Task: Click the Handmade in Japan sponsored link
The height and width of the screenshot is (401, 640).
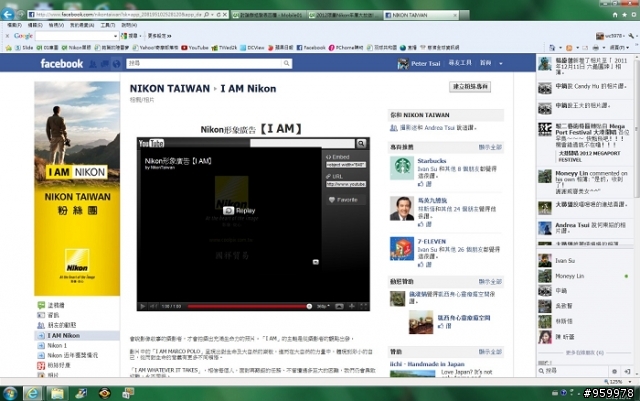Action: [x=427, y=364]
